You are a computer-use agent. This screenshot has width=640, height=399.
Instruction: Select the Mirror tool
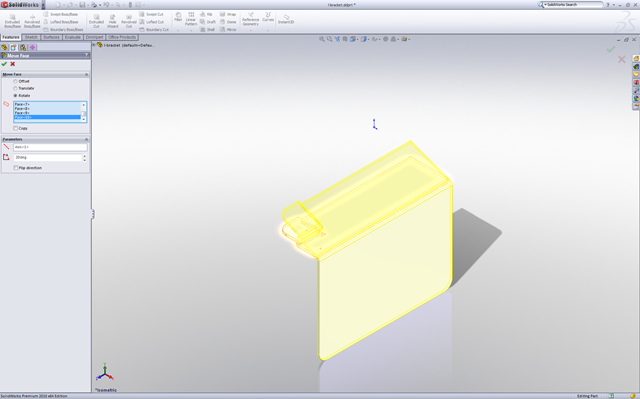228,29
